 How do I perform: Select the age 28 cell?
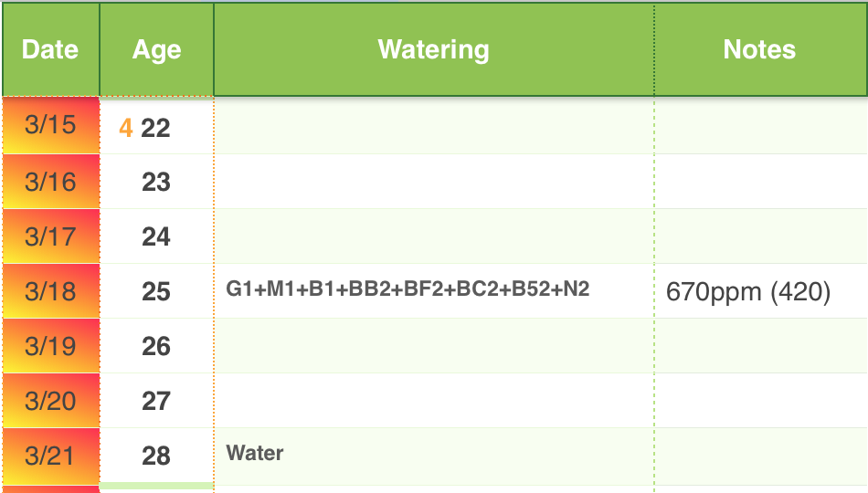(156, 456)
